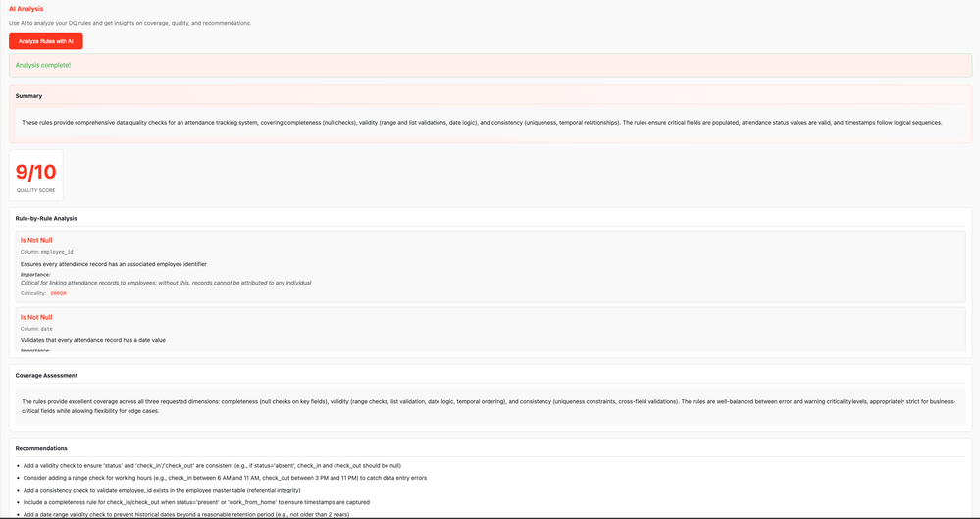The width and height of the screenshot is (980, 519).
Task: Click the Coverage Assessment heading
Action: [x=46, y=375]
